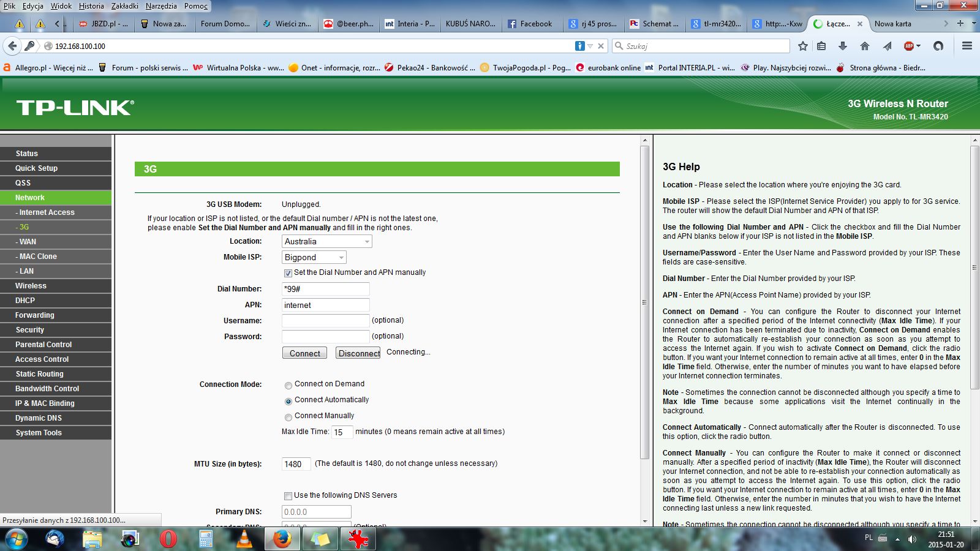The height and width of the screenshot is (551, 980).
Task: Click the volume speaker tray icon
Action: coord(912,539)
